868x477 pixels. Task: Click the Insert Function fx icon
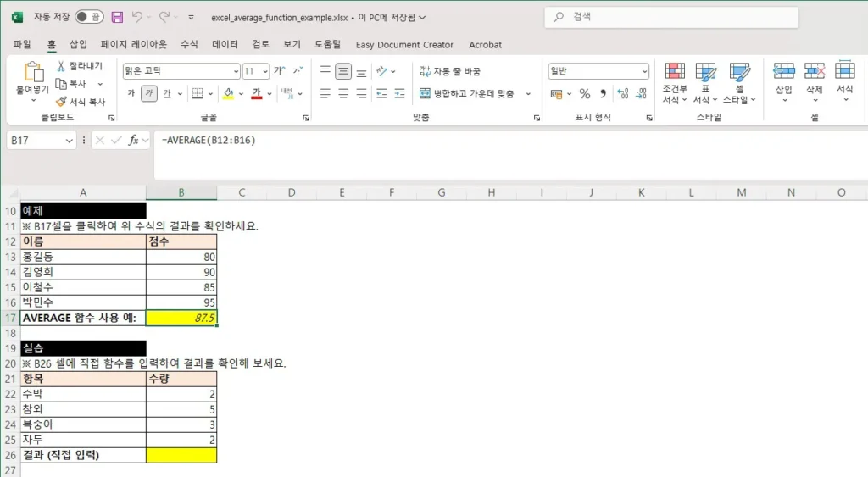click(133, 141)
